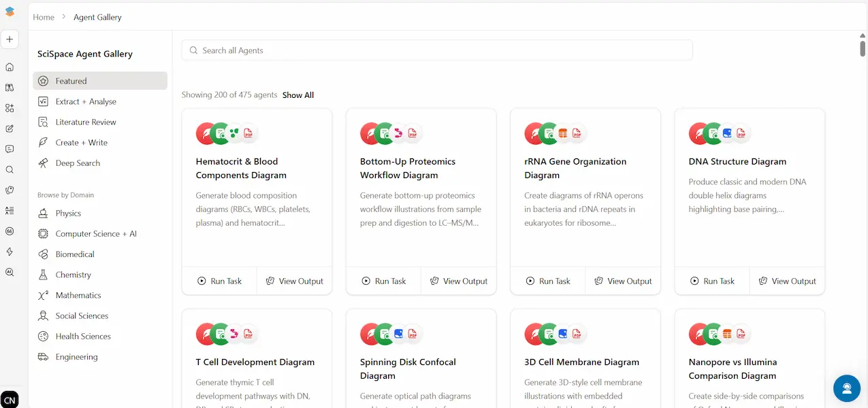Click Home in the breadcrumb
Screen dimensions: 868x408
[x=44, y=17]
